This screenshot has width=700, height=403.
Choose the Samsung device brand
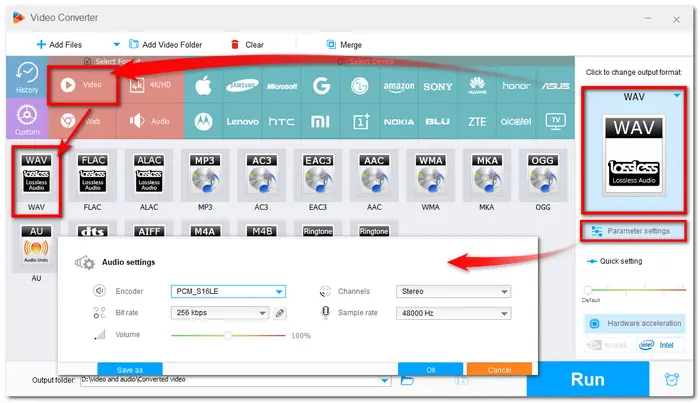242,85
